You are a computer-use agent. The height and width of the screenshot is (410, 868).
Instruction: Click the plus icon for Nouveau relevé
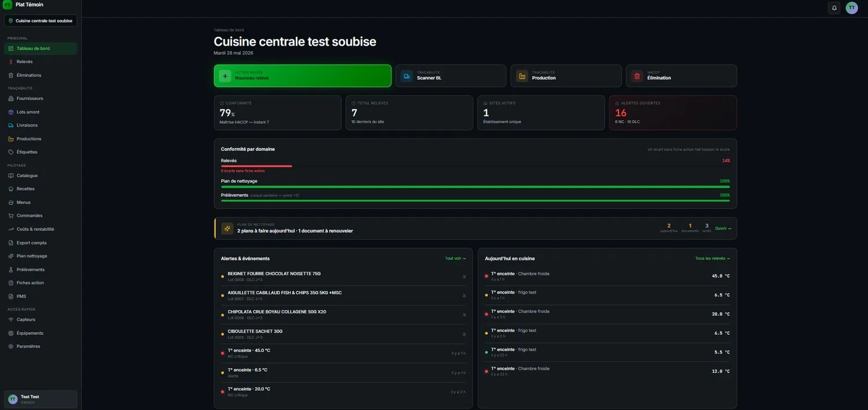coord(225,76)
